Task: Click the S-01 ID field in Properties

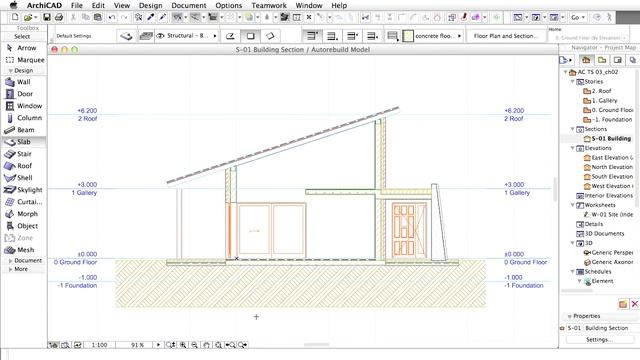Action: 574,328
